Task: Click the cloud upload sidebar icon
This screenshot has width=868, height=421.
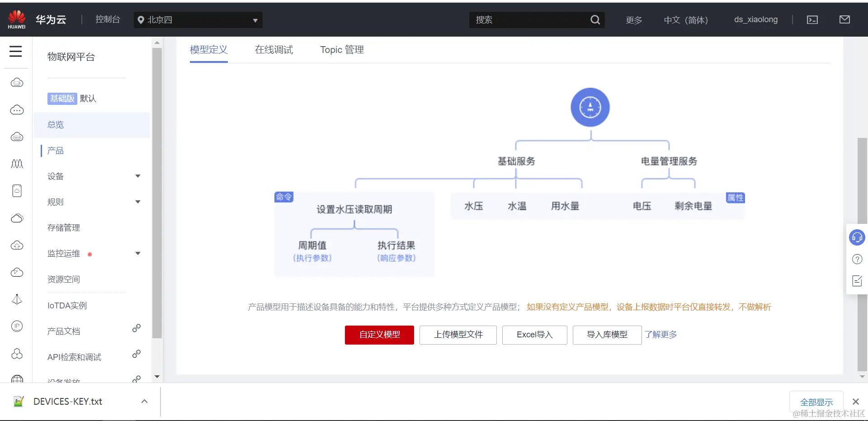Action: [17, 245]
